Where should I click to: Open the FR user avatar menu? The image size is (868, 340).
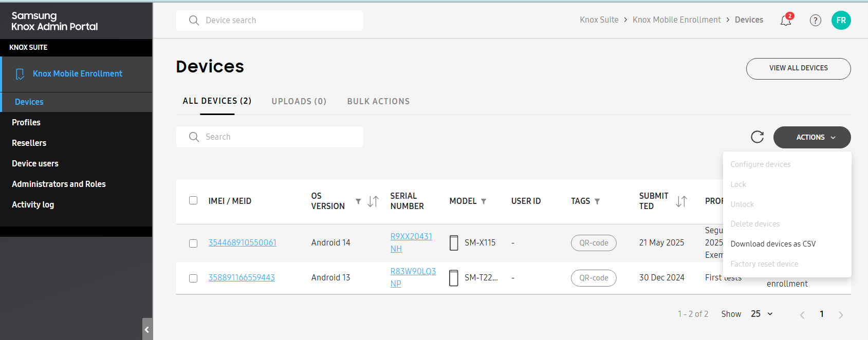pyautogui.click(x=841, y=20)
